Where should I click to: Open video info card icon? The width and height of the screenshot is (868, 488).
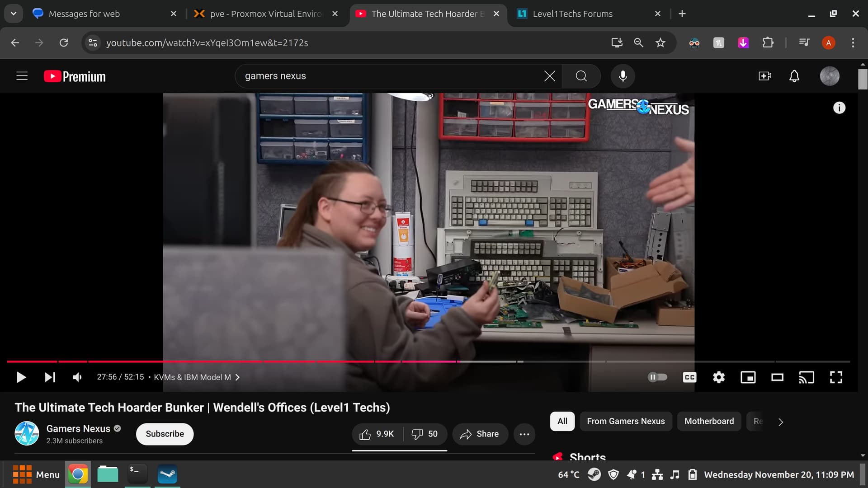click(x=839, y=108)
